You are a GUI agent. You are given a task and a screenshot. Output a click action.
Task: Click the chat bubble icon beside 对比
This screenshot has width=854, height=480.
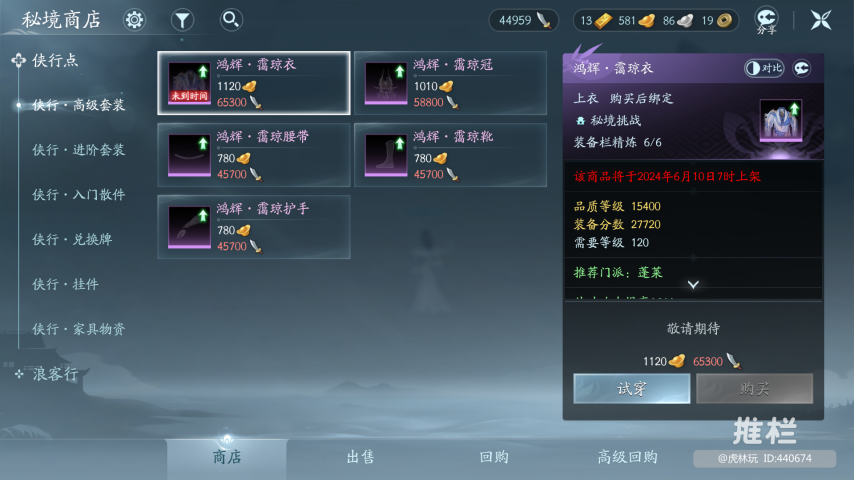[x=802, y=68]
